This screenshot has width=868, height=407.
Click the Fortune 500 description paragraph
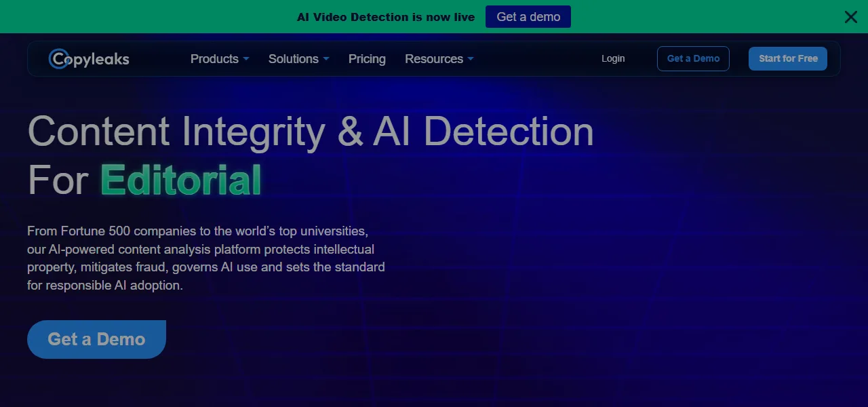[206, 258]
